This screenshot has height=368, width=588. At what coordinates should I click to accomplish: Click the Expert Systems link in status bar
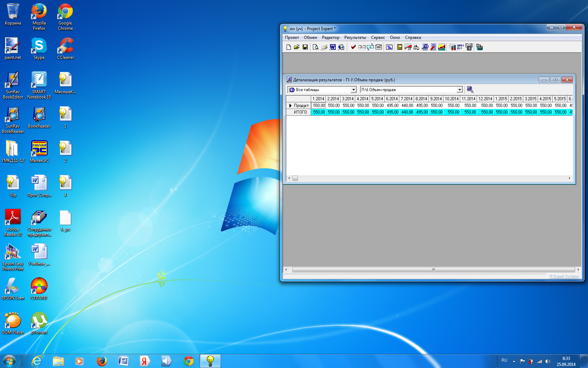[x=564, y=277]
